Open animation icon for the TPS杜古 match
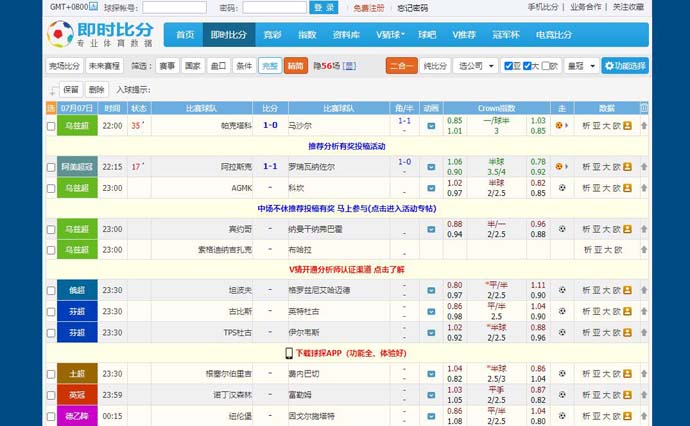 click(x=431, y=333)
